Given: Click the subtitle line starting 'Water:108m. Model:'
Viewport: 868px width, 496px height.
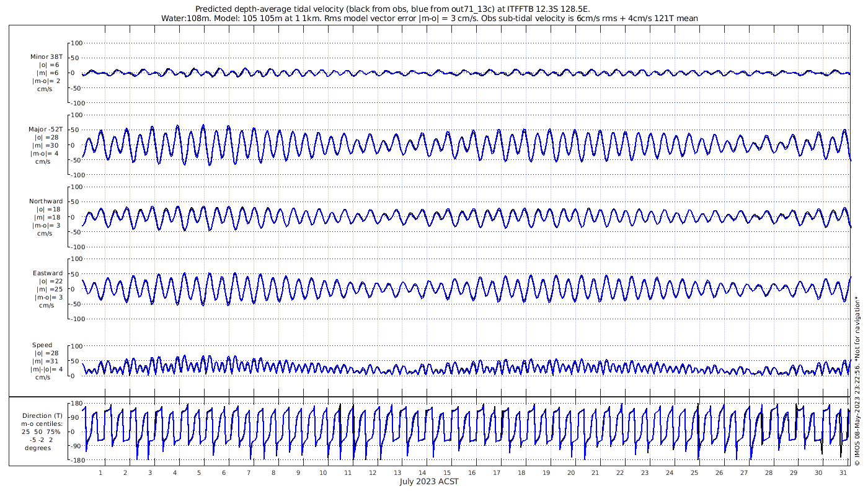Looking at the screenshot, I should 430,19.
